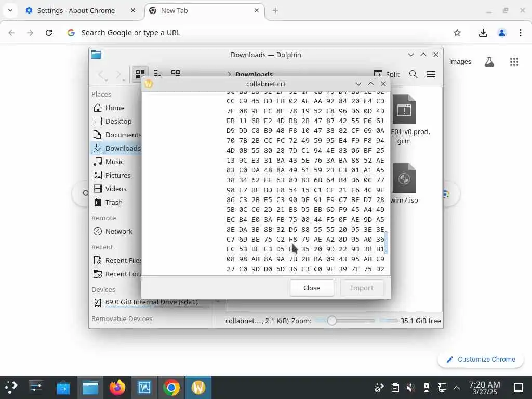
Task: Select Icons view mode in Dolphin toolbar
Action: tap(140, 74)
